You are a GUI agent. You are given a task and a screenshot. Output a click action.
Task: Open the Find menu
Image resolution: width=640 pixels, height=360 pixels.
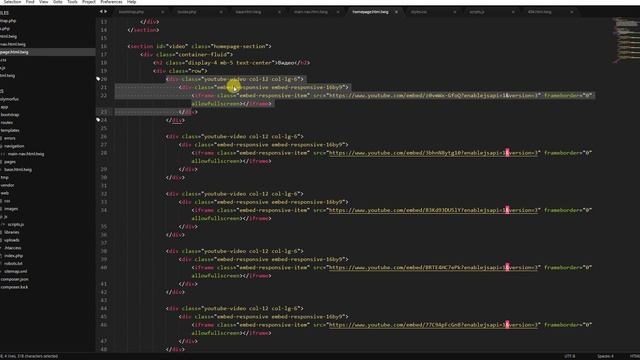(x=30, y=2)
